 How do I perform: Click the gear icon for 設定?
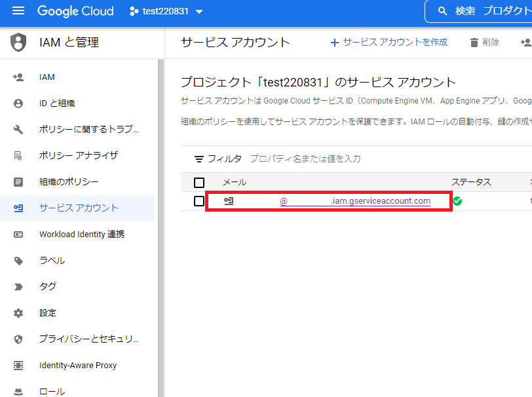pos(18,312)
